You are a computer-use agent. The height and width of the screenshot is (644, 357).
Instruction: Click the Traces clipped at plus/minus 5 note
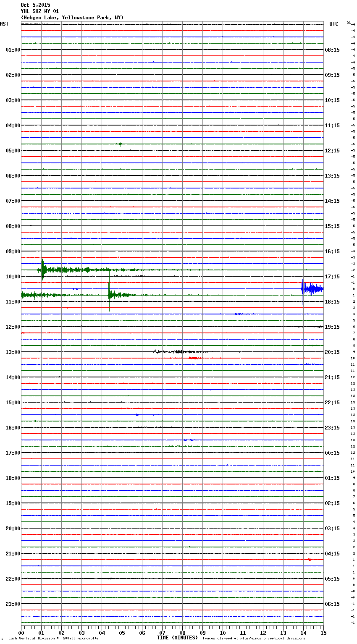(x=254, y=639)
